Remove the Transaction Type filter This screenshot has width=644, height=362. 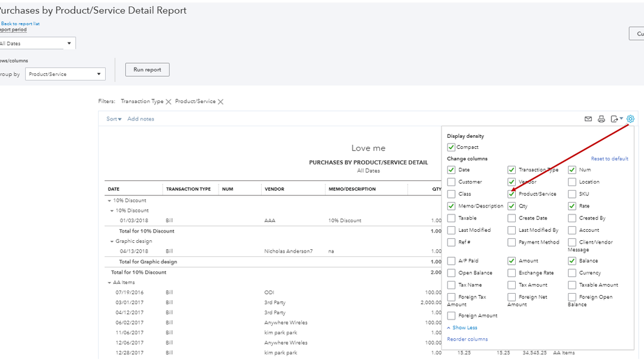169,102
